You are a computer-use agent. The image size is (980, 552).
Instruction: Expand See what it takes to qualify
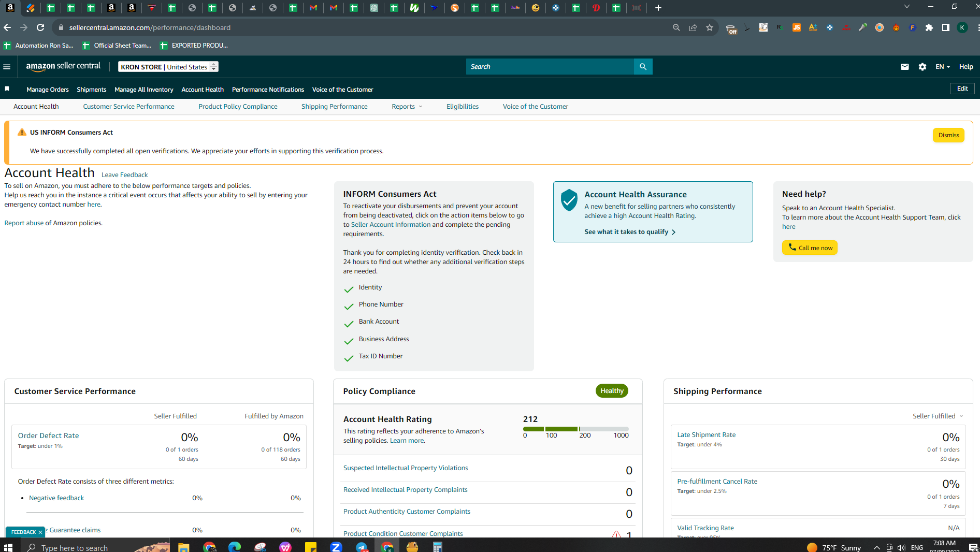click(630, 232)
